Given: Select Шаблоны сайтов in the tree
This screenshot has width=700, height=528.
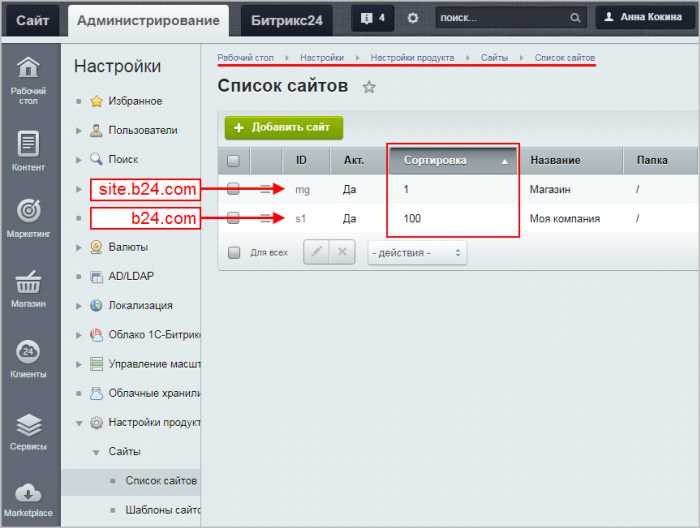Looking at the screenshot, I should click(x=163, y=510).
